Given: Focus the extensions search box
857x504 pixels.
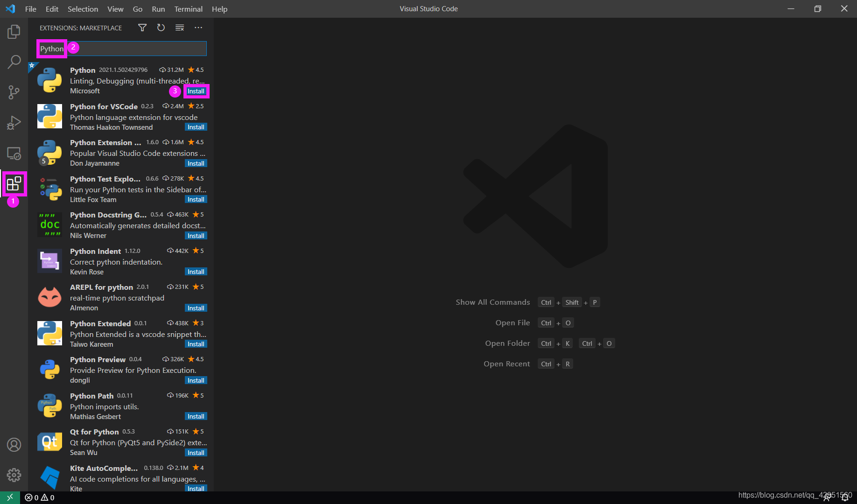Looking at the screenshot, I should click(x=122, y=49).
